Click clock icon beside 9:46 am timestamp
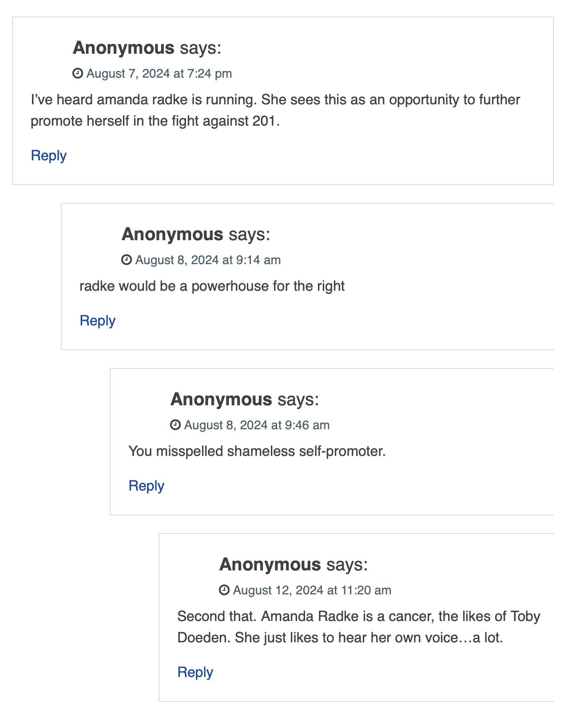This screenshot has width=572, height=728. pos(175,425)
